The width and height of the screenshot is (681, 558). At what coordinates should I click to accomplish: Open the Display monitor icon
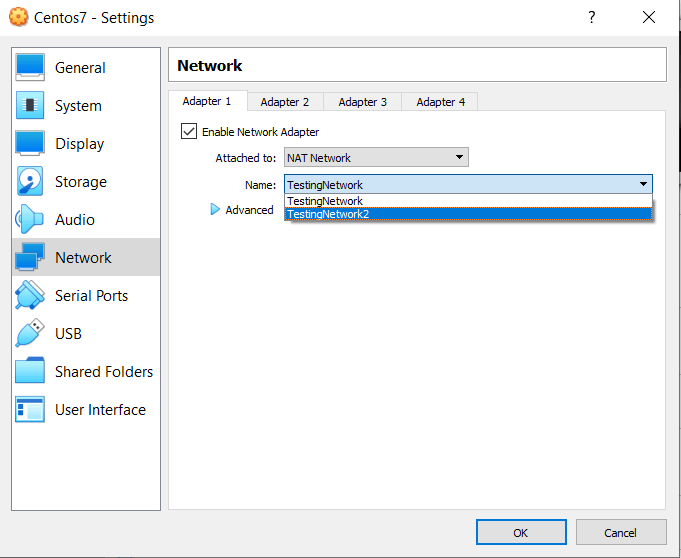click(x=30, y=143)
